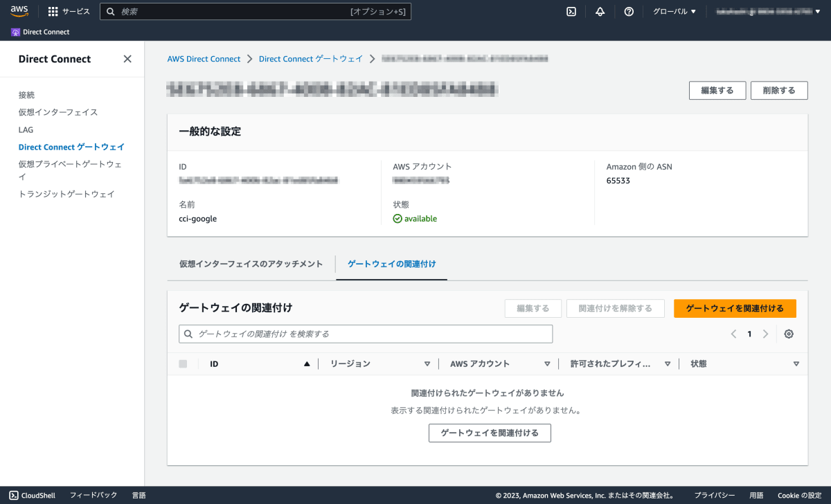
Task: Follow the Direct Connect ゲートウェイ breadcrumb
Action: click(x=311, y=59)
